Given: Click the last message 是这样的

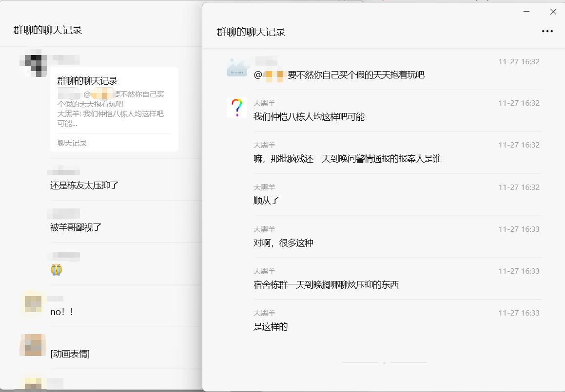Looking at the screenshot, I should 271,326.
